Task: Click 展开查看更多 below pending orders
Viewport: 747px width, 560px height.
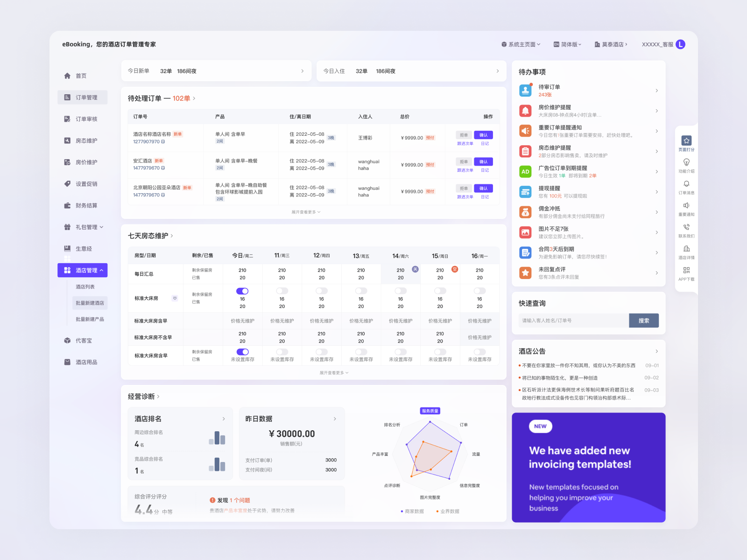Action: point(304,212)
